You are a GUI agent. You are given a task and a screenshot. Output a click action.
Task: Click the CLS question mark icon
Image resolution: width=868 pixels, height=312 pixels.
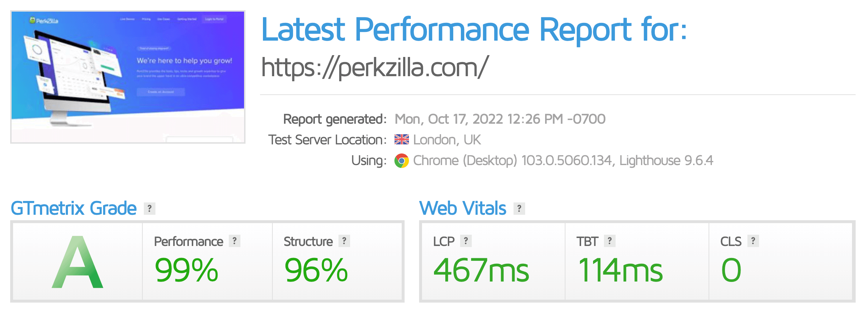tap(753, 241)
